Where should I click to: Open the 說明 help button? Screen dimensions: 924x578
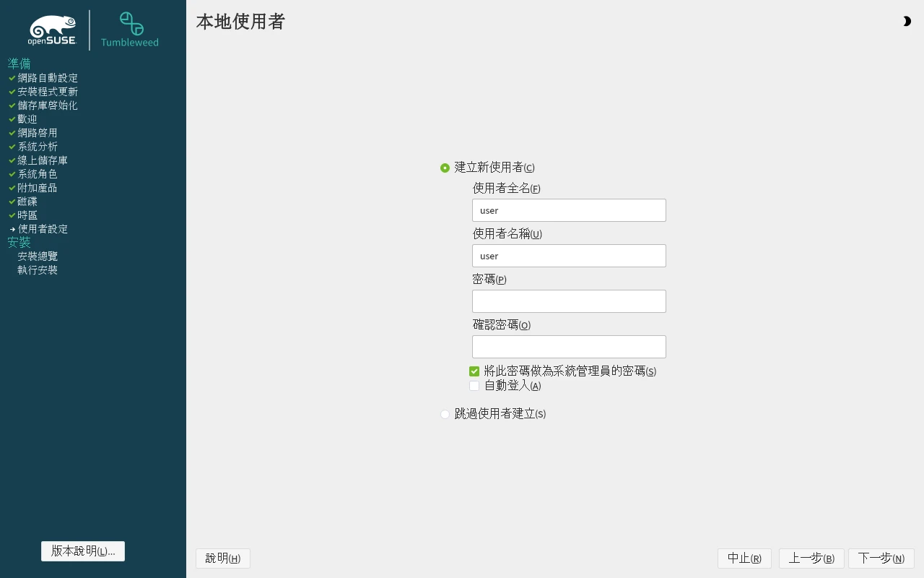pos(223,558)
